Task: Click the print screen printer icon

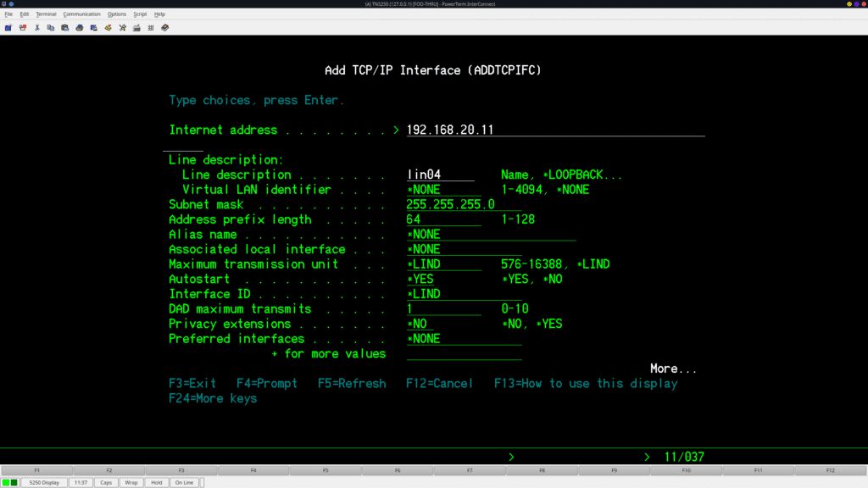Action: tap(80, 28)
